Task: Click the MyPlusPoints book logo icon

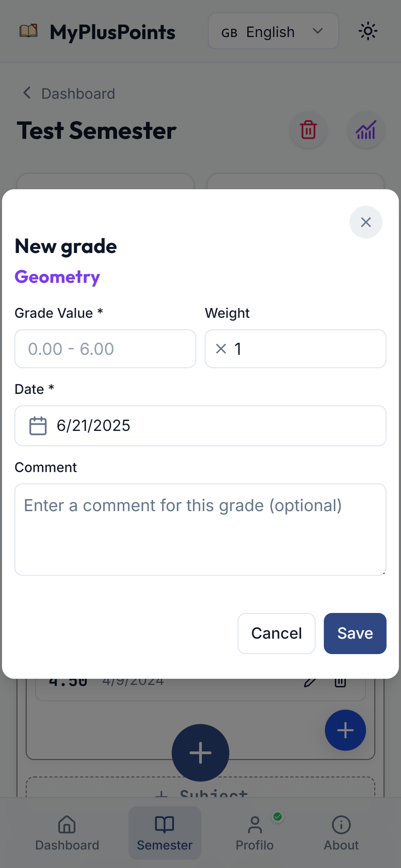Action: (x=28, y=31)
